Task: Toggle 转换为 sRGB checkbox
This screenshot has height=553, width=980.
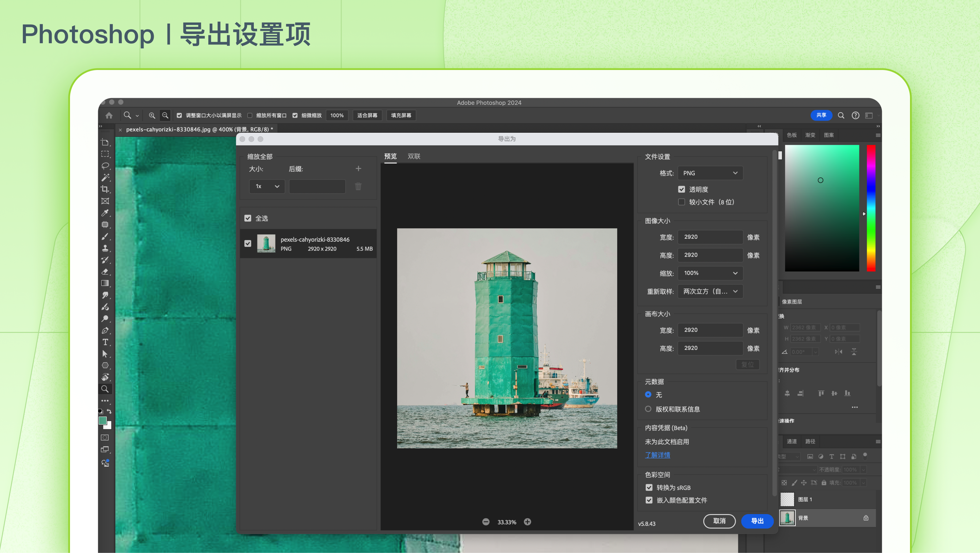Action: pyautogui.click(x=649, y=488)
